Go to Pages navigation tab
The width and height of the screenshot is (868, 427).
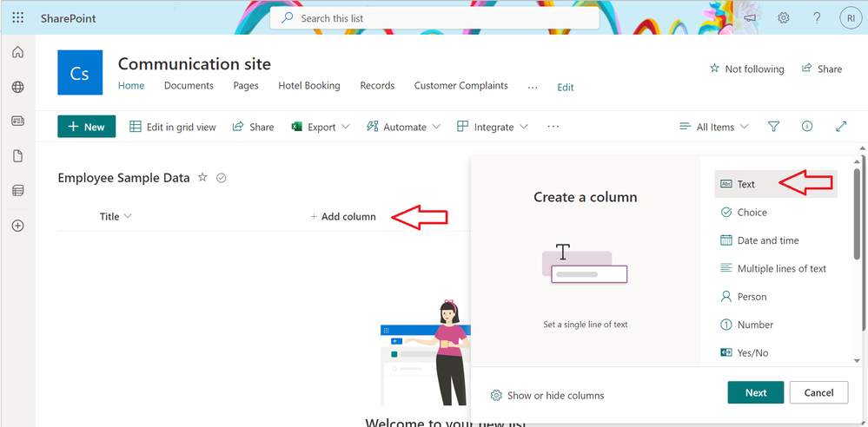246,86
